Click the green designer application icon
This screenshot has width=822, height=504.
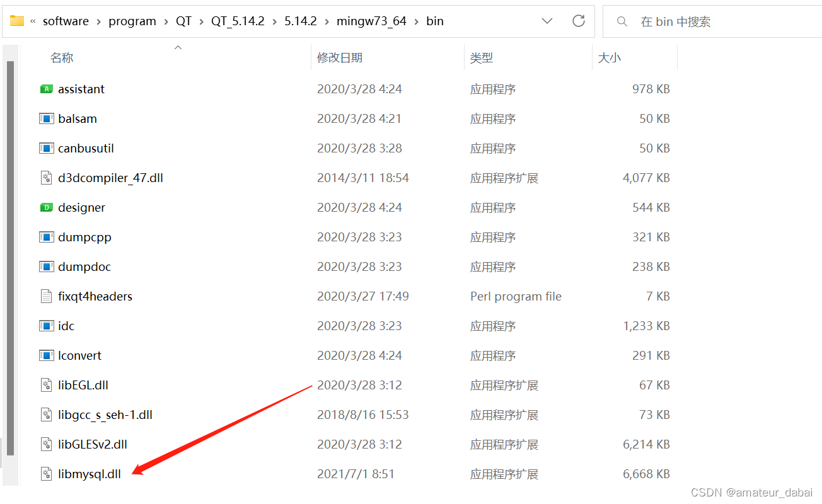click(46, 207)
